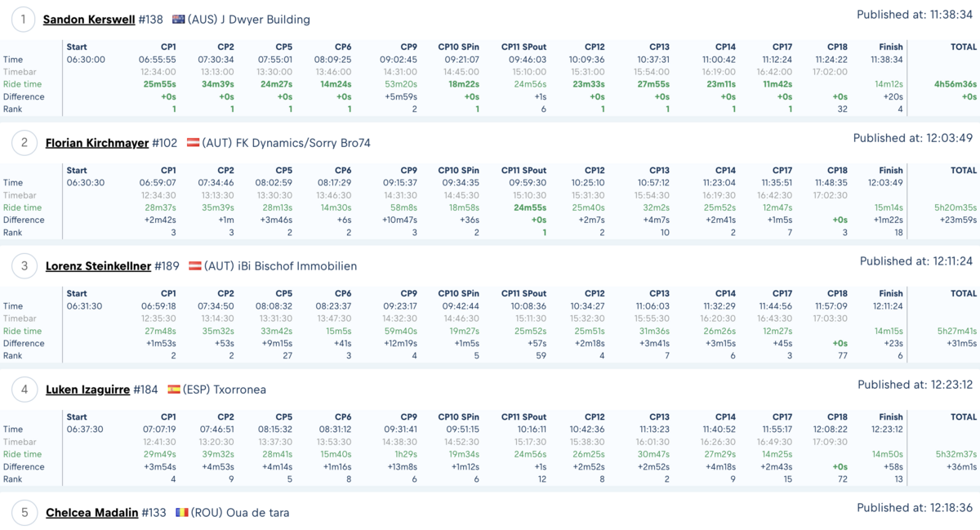Click the position 3 circle badge
980x530 pixels.
tap(24, 266)
